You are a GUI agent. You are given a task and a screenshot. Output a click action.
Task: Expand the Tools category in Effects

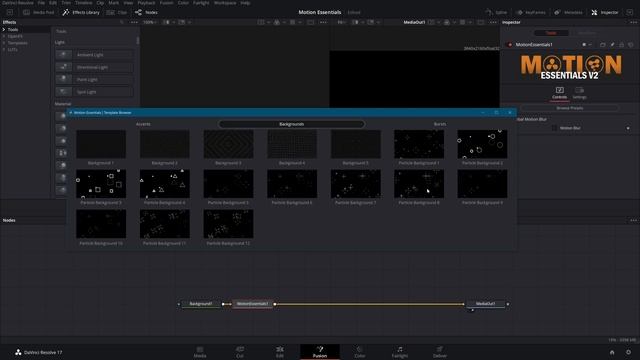pyautogui.click(x=4, y=29)
